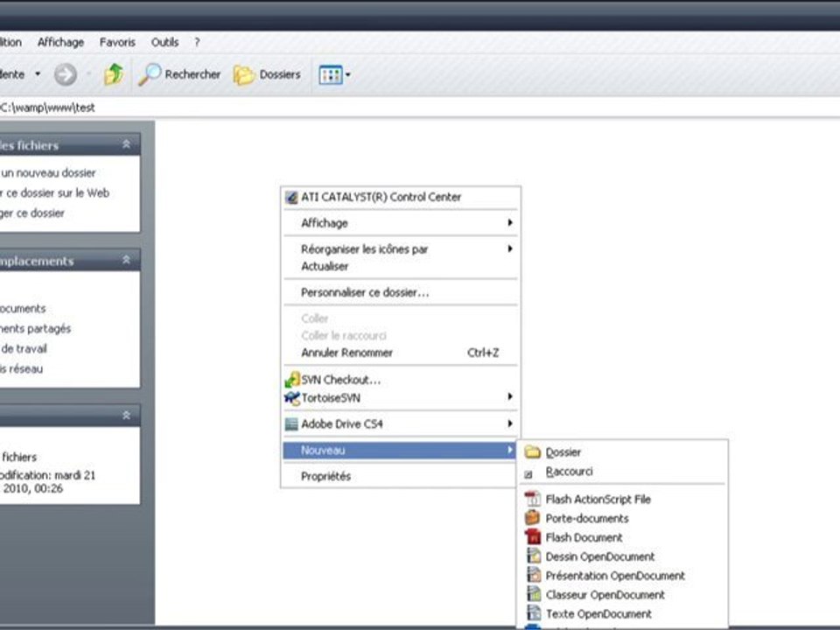Choose SVN Checkout… in context menu
The image size is (840, 630).
tap(400, 380)
